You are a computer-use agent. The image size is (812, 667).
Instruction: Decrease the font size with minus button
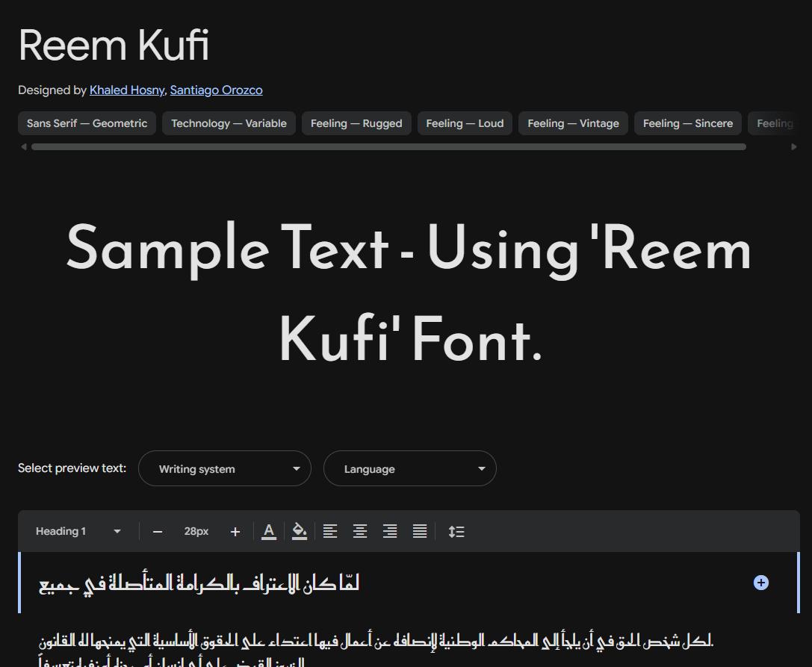(x=158, y=532)
